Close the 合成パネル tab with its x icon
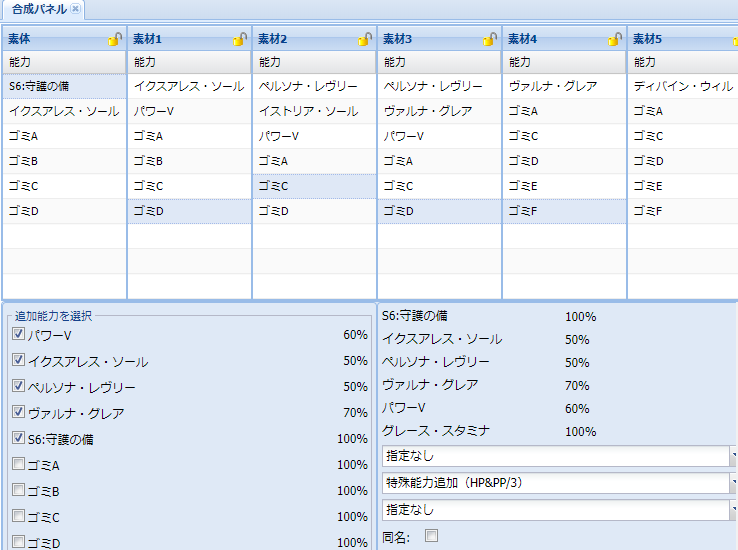 (x=75, y=9)
